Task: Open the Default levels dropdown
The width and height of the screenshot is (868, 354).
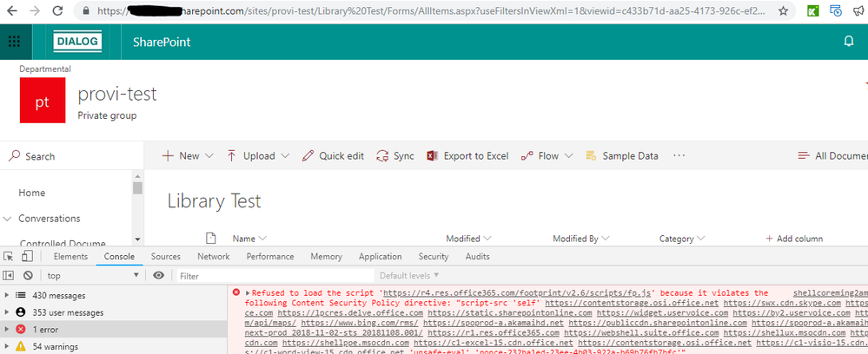Action: click(409, 275)
